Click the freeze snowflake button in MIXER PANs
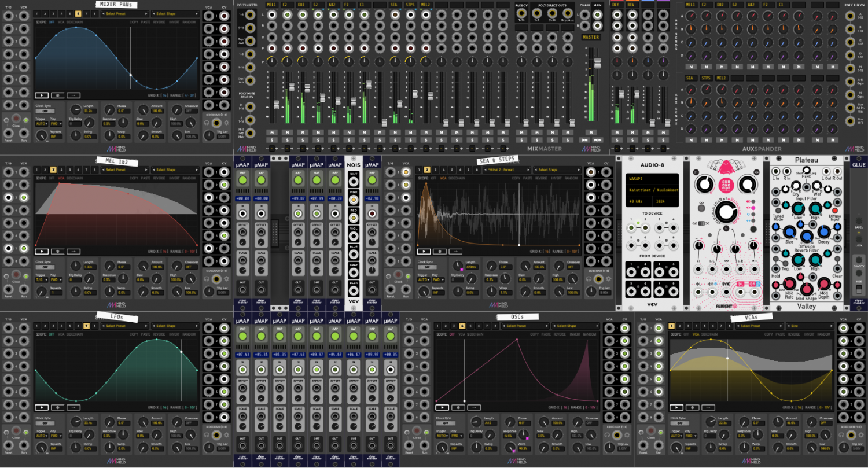 point(58,95)
